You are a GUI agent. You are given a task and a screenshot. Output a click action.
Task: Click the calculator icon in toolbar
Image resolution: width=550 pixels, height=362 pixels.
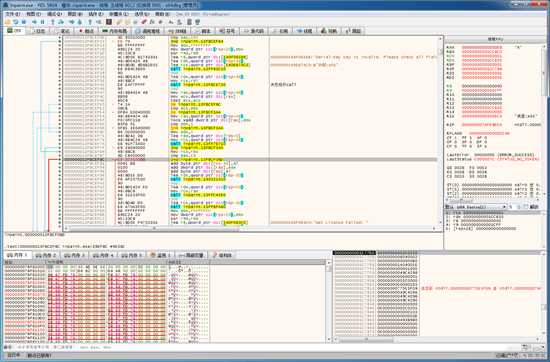tap(189, 22)
